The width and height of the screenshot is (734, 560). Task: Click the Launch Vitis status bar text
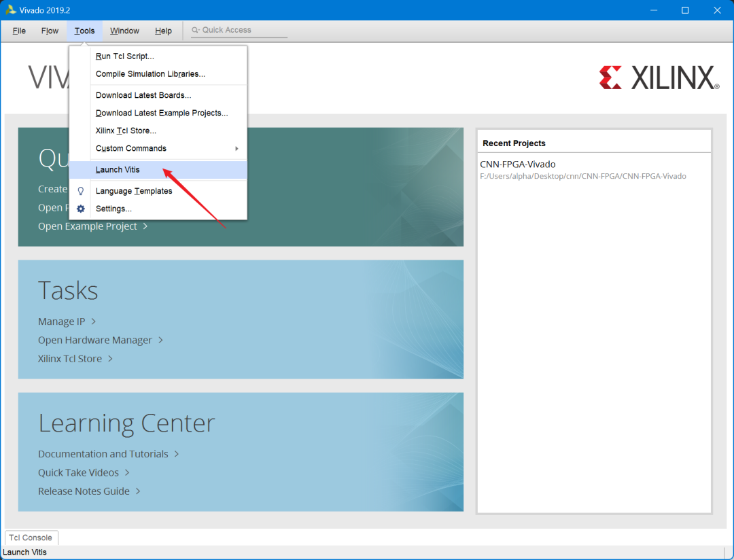pos(25,552)
